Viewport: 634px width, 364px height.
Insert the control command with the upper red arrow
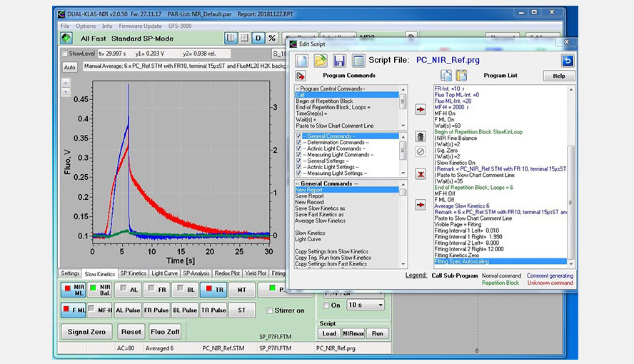(x=421, y=109)
